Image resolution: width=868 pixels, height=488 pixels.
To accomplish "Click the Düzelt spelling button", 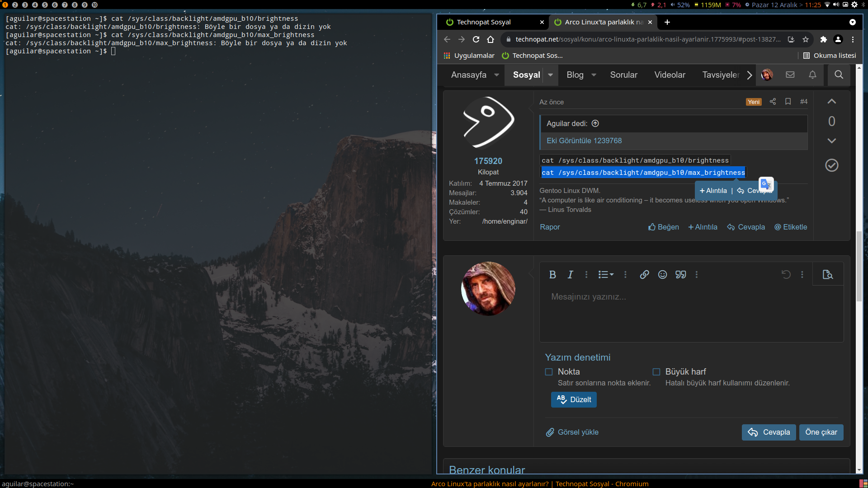I will pos(574,399).
